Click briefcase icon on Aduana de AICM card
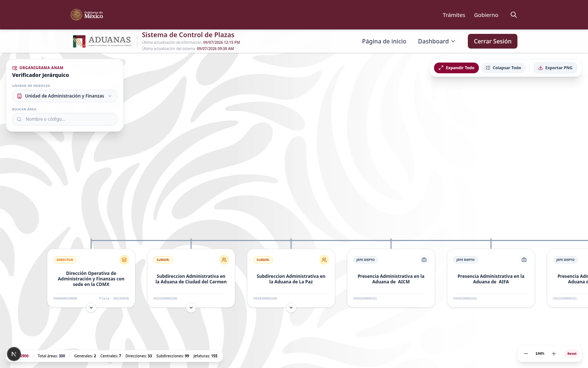 pyautogui.click(x=424, y=260)
